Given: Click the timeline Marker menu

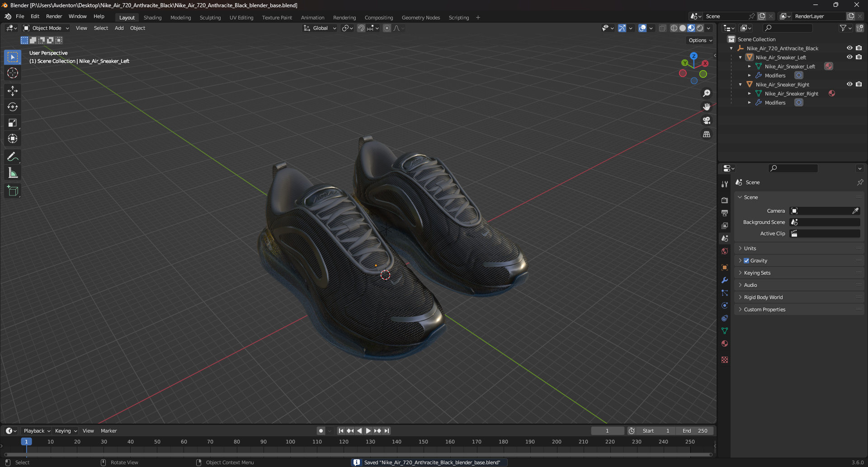Looking at the screenshot, I should [x=108, y=431].
